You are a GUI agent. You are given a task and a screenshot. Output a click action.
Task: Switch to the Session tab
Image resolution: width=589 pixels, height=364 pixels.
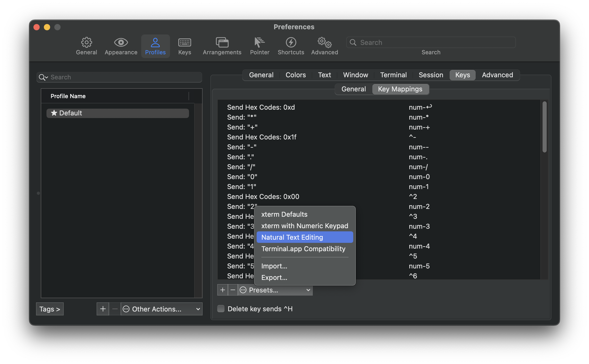tap(431, 75)
